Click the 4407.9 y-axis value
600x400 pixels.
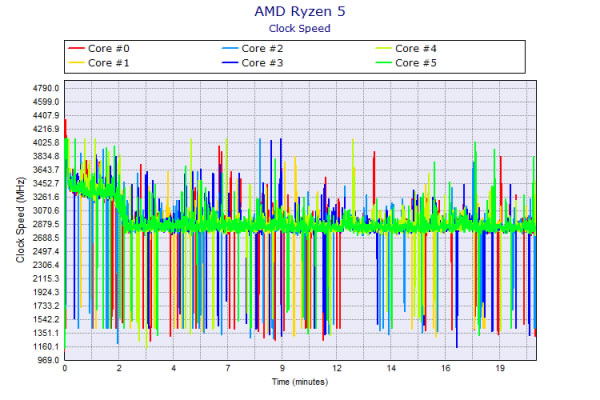click(x=46, y=116)
